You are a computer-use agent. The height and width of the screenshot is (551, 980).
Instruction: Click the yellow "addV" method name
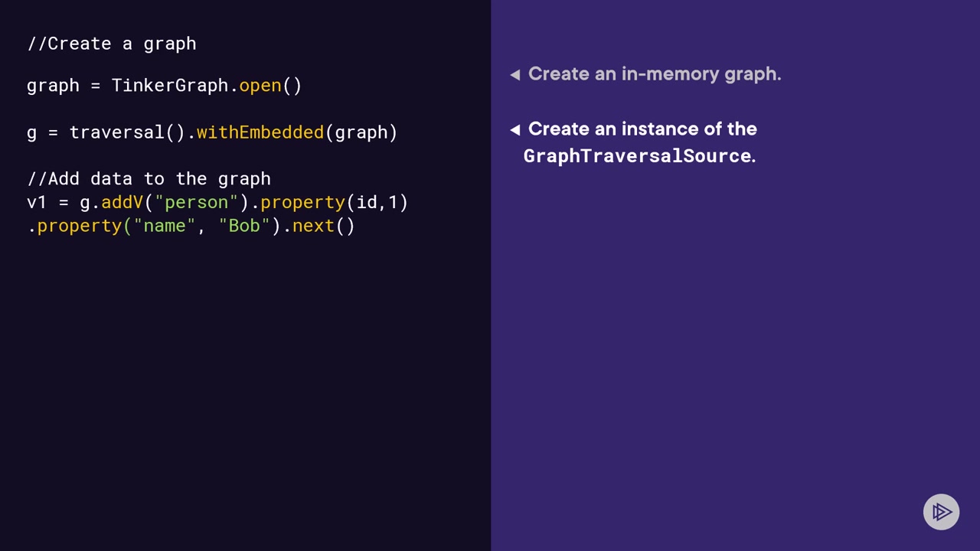122,203
